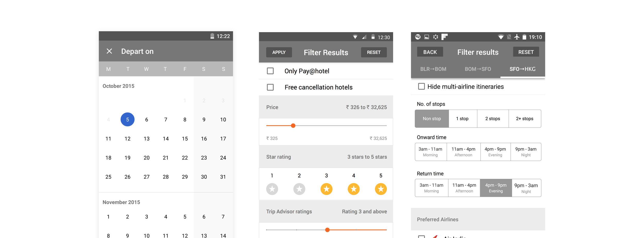Viewport: 644px width, 238px height.
Task: Pick October 9 in the calendar
Action: 204,120
